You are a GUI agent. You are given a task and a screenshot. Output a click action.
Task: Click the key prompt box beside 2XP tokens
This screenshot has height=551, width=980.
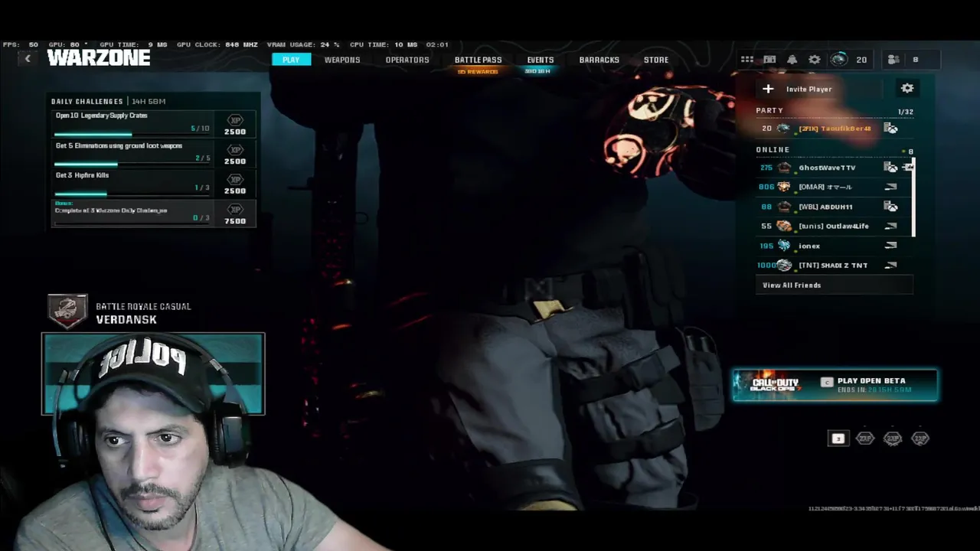(838, 439)
